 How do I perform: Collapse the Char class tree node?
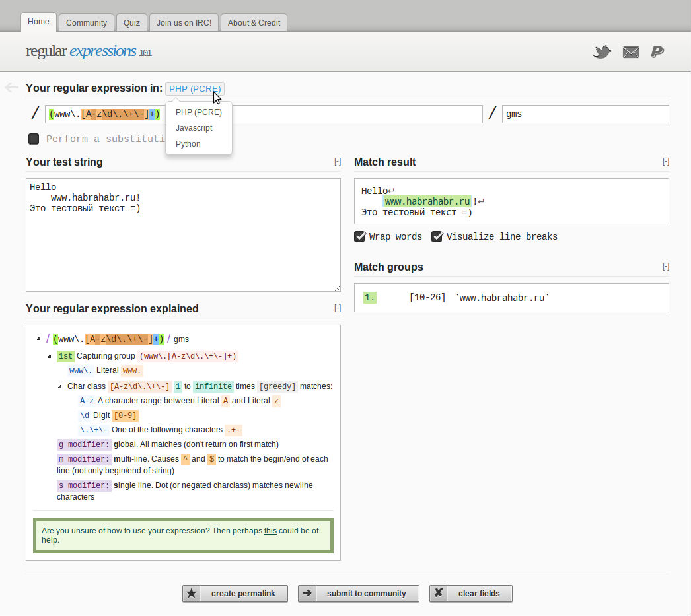pyautogui.click(x=61, y=386)
